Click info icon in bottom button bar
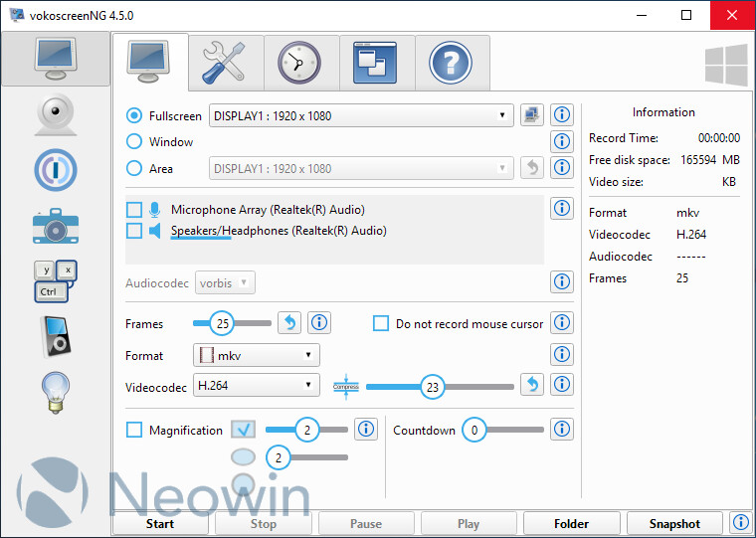756x538 pixels. coord(740,522)
